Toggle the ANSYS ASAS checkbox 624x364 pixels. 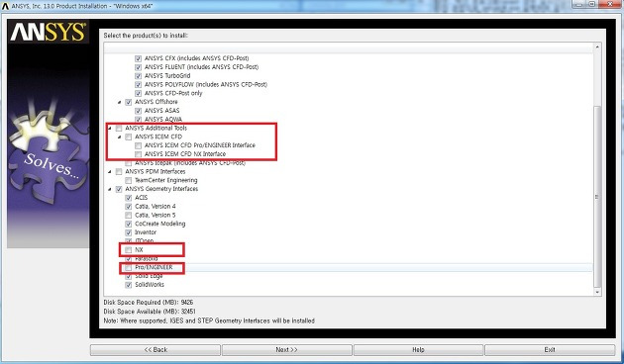(138, 111)
